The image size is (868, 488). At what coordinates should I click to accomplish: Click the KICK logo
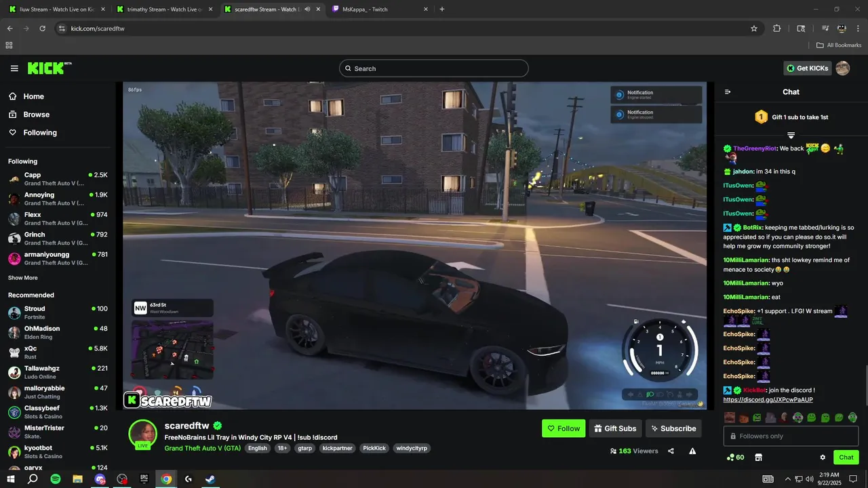[x=49, y=68]
